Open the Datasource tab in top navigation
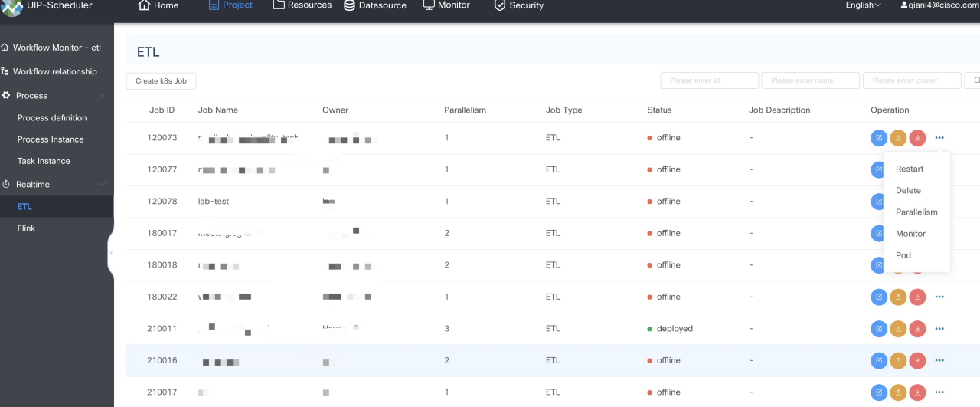The image size is (980, 407). 373,5
